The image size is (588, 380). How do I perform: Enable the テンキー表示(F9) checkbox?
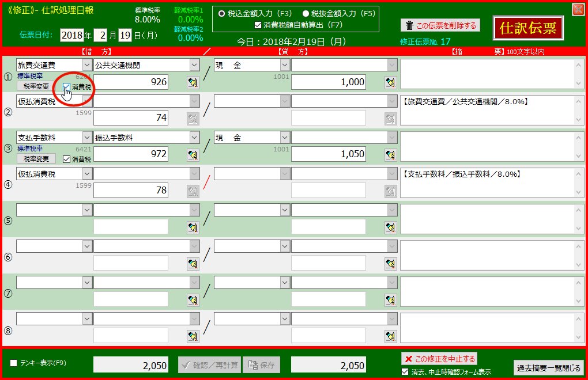14,363
